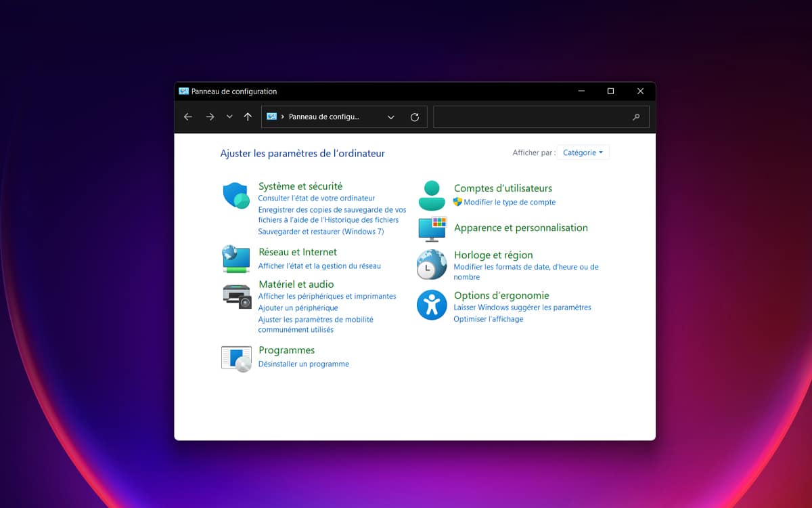Screen dimensions: 812x508
Task: Open the Système et sécurité category
Action: coord(300,186)
